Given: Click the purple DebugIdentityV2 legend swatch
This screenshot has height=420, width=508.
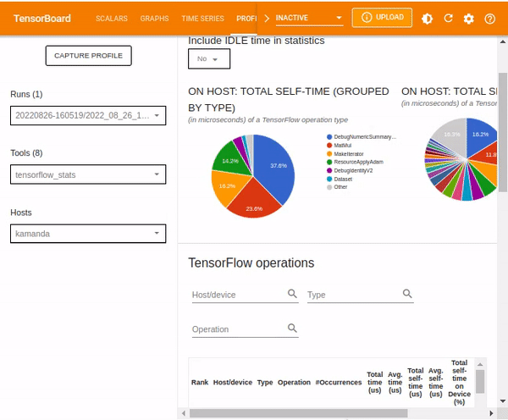Looking at the screenshot, I should pyautogui.click(x=329, y=170).
